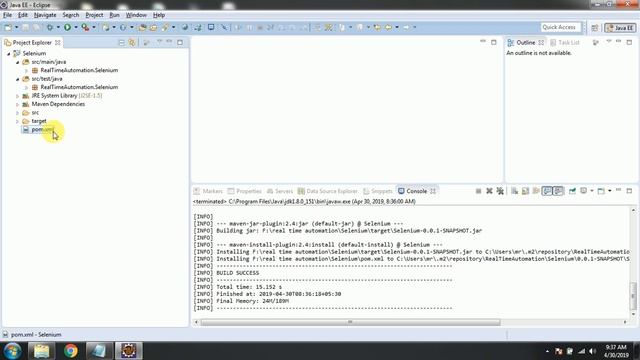640x360 pixels.
Task: Click the Display Selected Console icon
Action: tap(584, 191)
